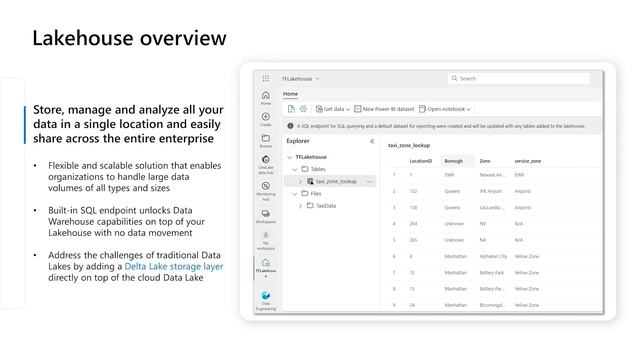Click the Tables folder icon
The image size is (640, 360).
click(x=305, y=169)
